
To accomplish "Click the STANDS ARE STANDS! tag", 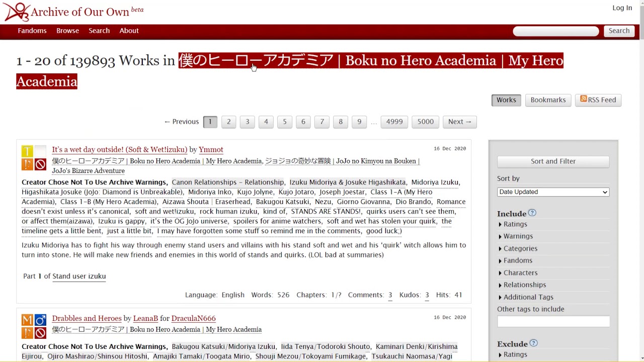I will (326, 212).
